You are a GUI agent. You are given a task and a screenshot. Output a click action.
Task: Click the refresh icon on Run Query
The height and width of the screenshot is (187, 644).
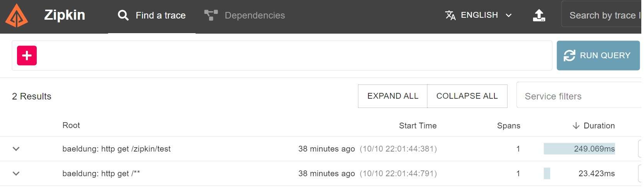point(569,56)
